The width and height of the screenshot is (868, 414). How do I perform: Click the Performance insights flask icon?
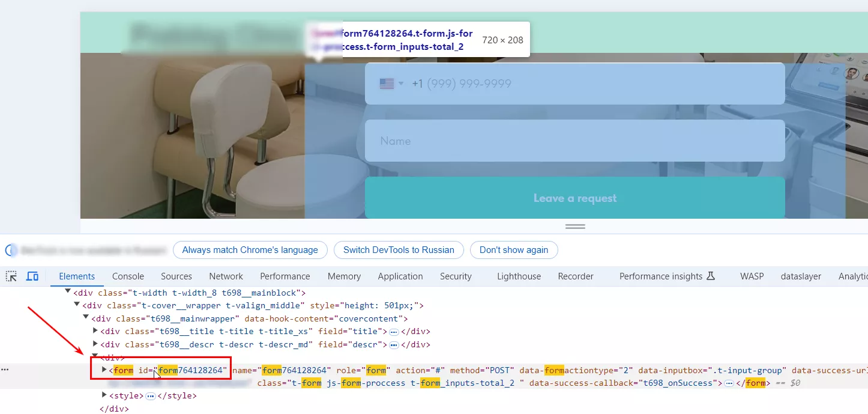711,276
